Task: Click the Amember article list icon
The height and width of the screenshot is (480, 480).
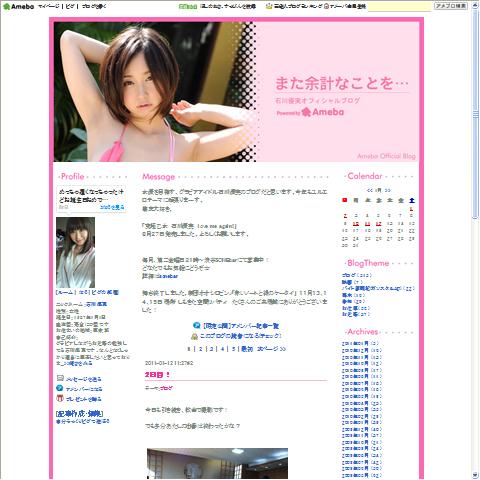Action: point(197,325)
